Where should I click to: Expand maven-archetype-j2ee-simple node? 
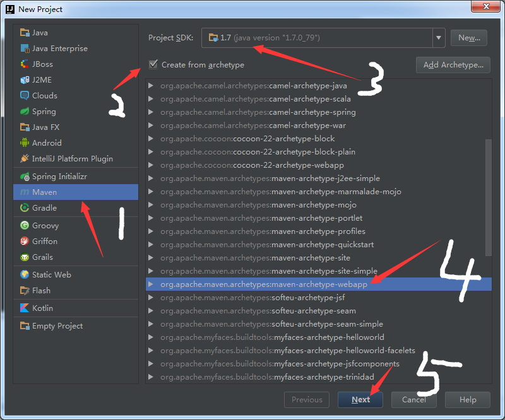[x=150, y=178]
